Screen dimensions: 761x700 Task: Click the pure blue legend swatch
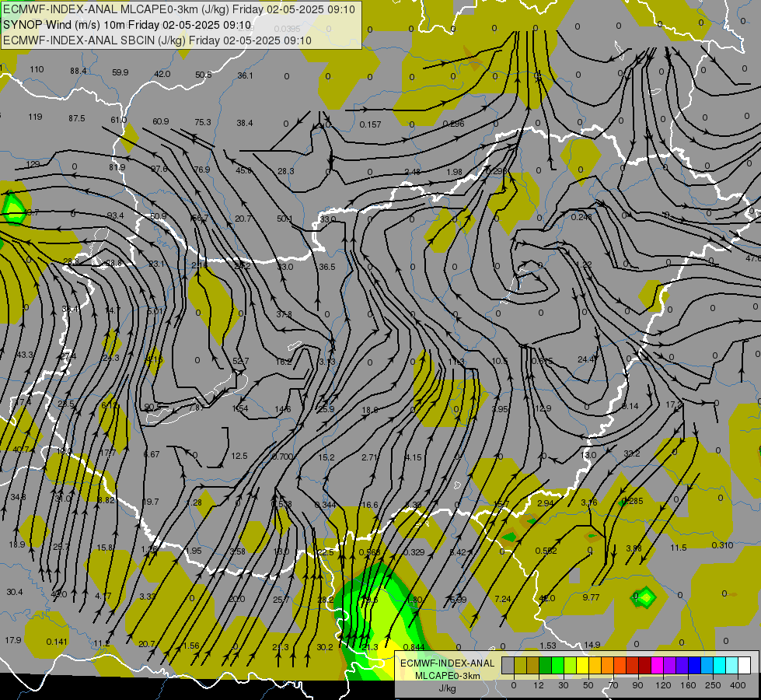(x=695, y=665)
